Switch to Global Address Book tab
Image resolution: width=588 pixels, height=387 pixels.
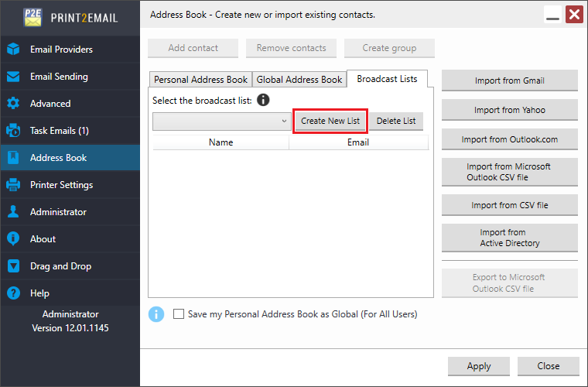pyautogui.click(x=299, y=80)
